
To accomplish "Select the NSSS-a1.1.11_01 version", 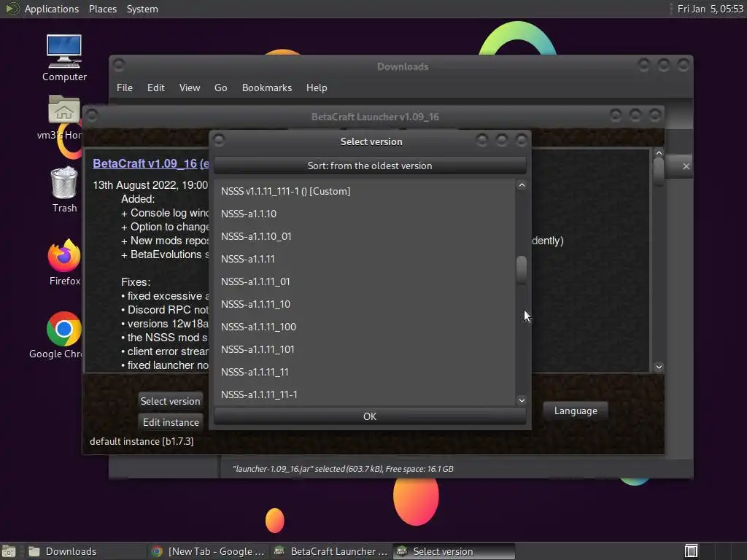I will 365,281.
